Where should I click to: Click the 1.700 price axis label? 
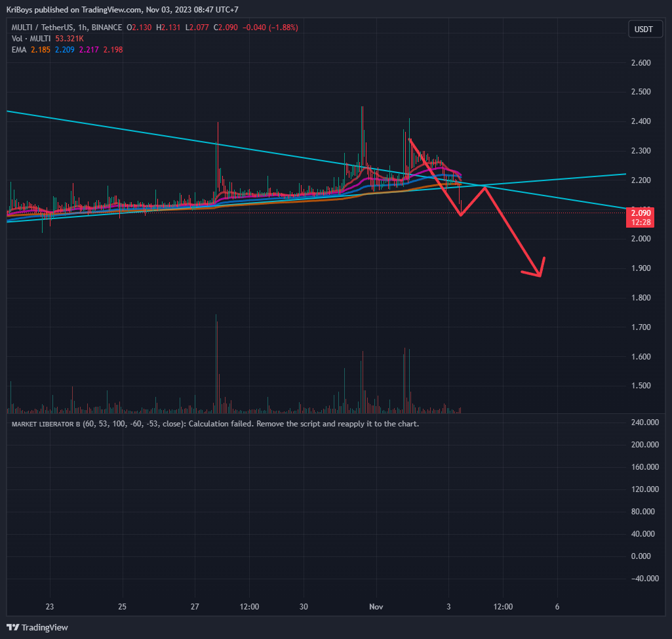(641, 327)
